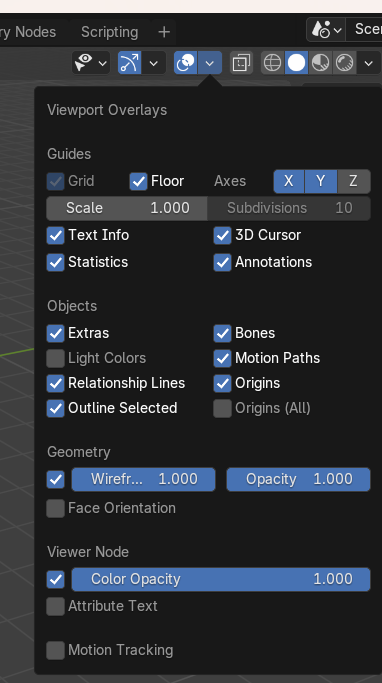Open the scene browse icon dropdown
This screenshot has height=683, width=382.
pos(326,30)
